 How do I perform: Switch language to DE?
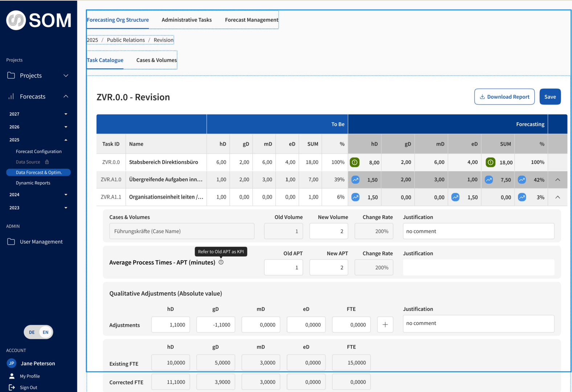coord(32,332)
